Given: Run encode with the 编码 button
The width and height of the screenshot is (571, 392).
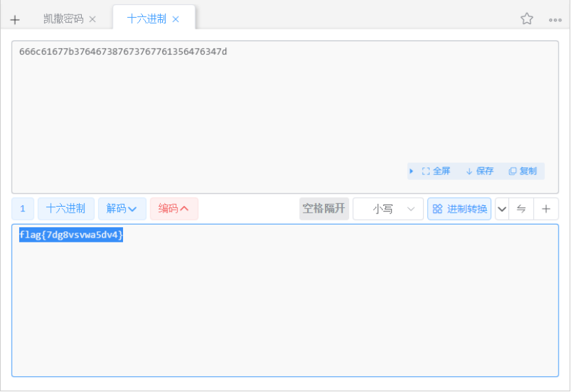Looking at the screenshot, I should click(174, 209).
